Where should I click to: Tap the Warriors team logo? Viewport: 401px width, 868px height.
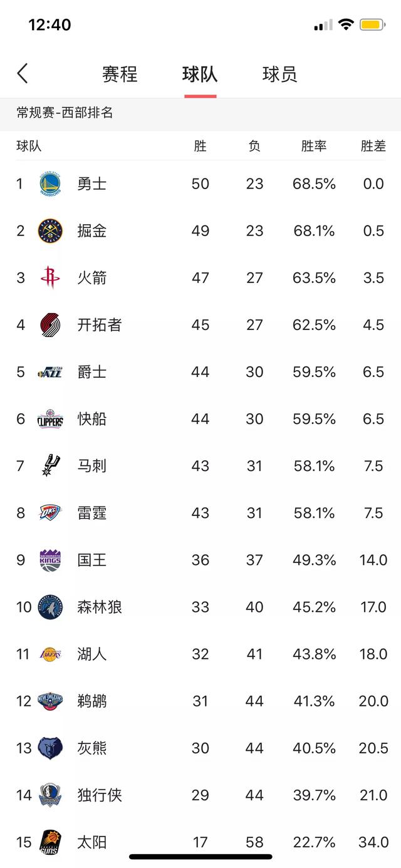(x=50, y=183)
